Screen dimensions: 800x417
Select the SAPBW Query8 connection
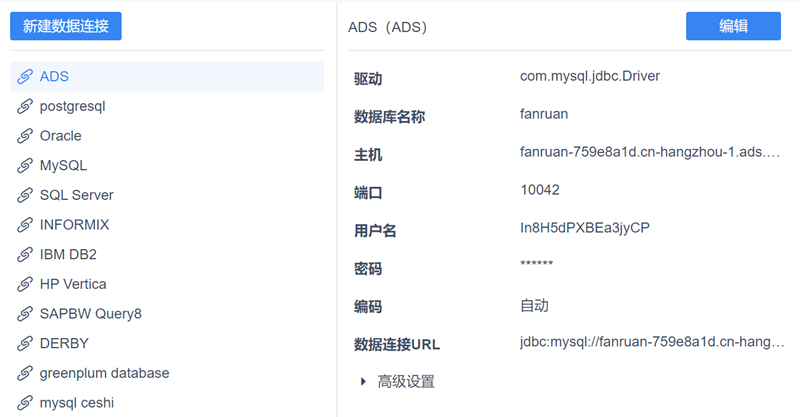90,314
